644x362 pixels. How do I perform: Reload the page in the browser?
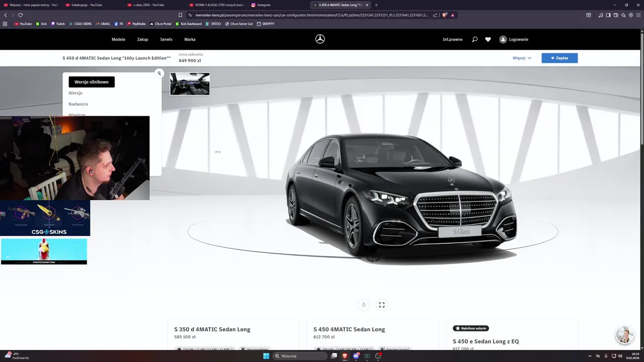pyautogui.click(x=21, y=15)
